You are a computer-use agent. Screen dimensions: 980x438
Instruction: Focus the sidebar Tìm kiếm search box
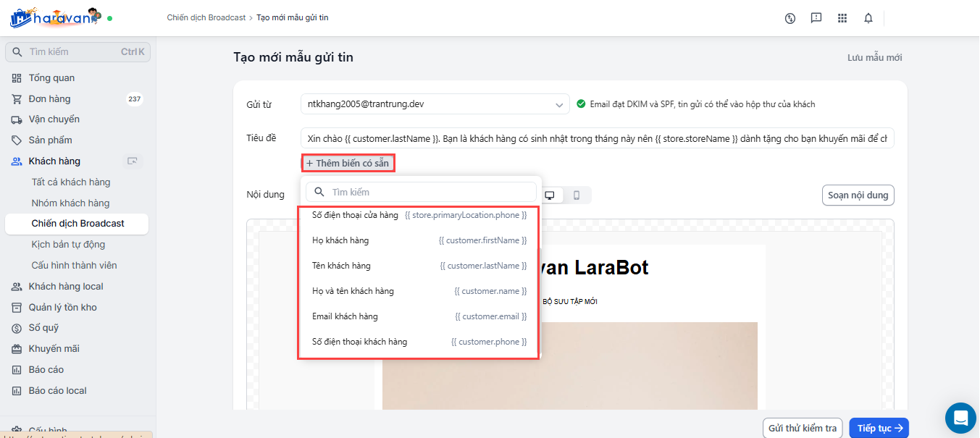[x=78, y=52]
